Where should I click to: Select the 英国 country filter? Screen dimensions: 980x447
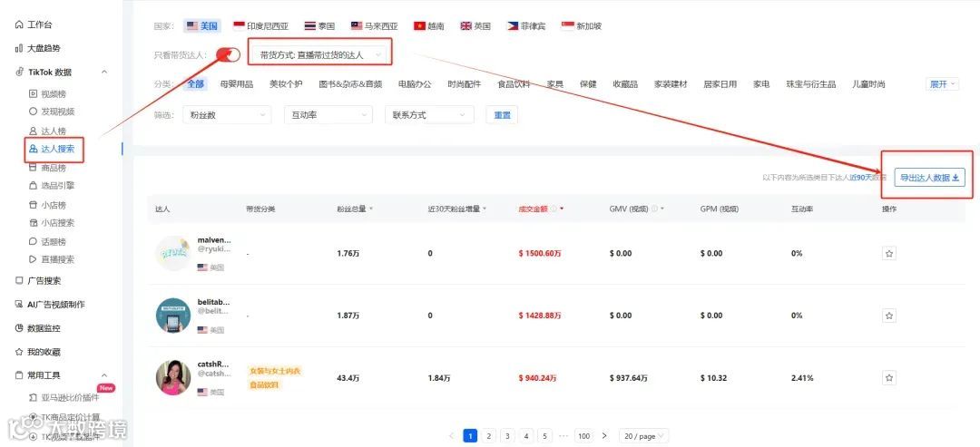[475, 26]
